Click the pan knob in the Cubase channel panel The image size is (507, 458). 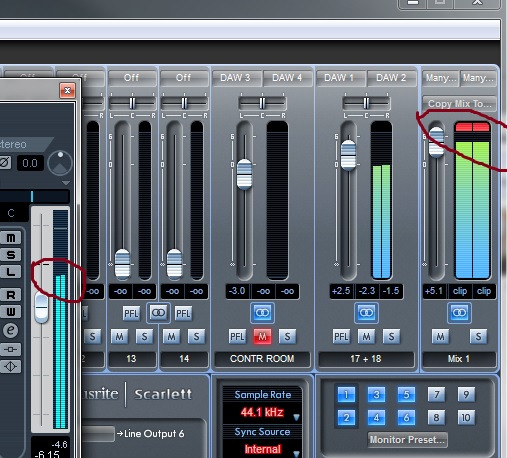click(60, 163)
